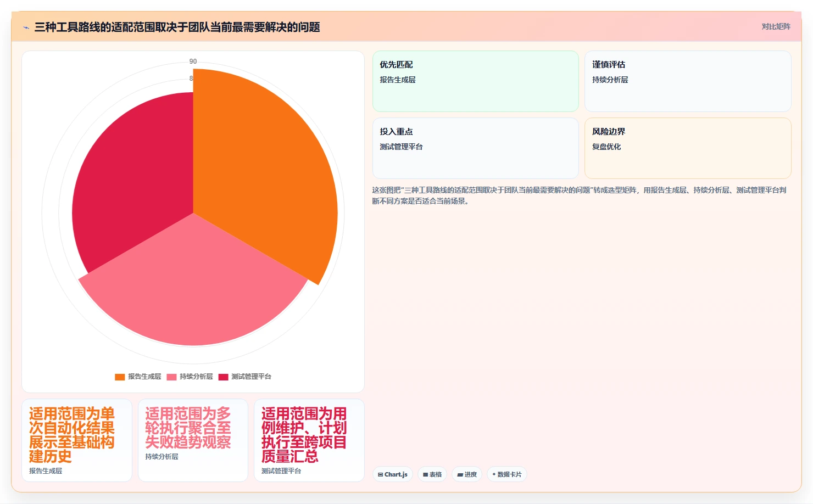
Task: Click the 数据卡片 tag chip
Action: [x=507, y=474]
